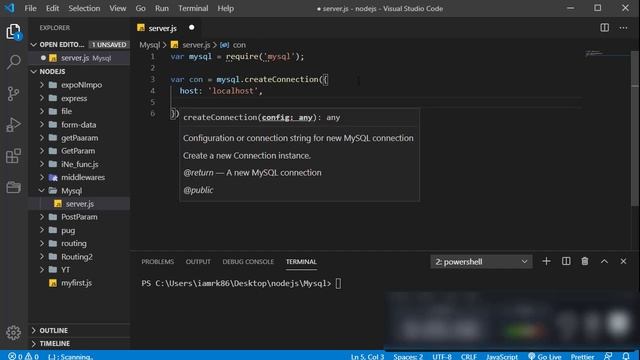Screen dimensions: 640x360
Task: Close the terminal panel
Action: tap(623, 261)
